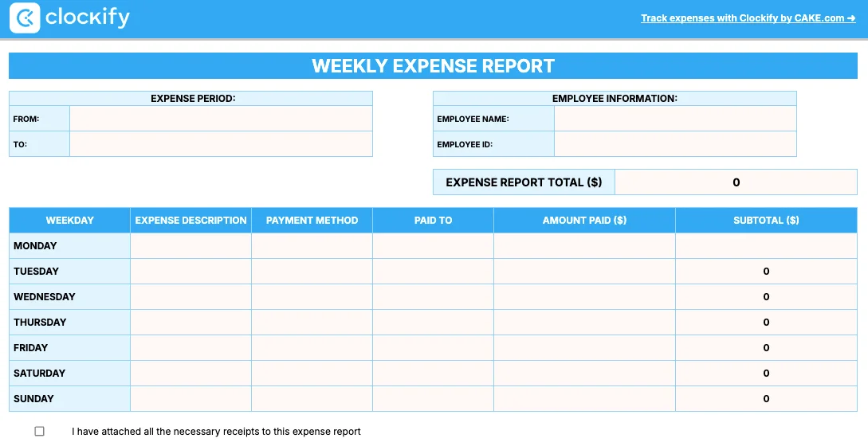Screen dimensions: 868x446
Task: Click Friday's expense description cell
Action: pyautogui.click(x=191, y=347)
